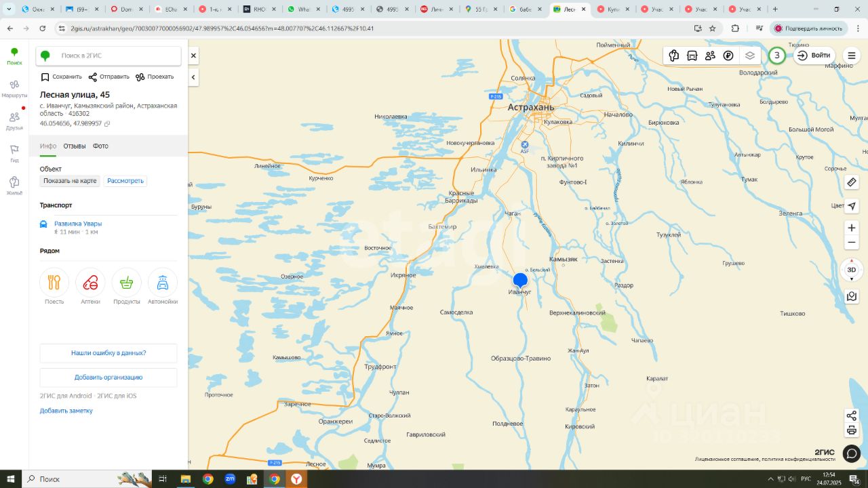Image resolution: width=868 pixels, height=488 pixels.
Task: Open a new browser tab with plus
Action: click(775, 9)
